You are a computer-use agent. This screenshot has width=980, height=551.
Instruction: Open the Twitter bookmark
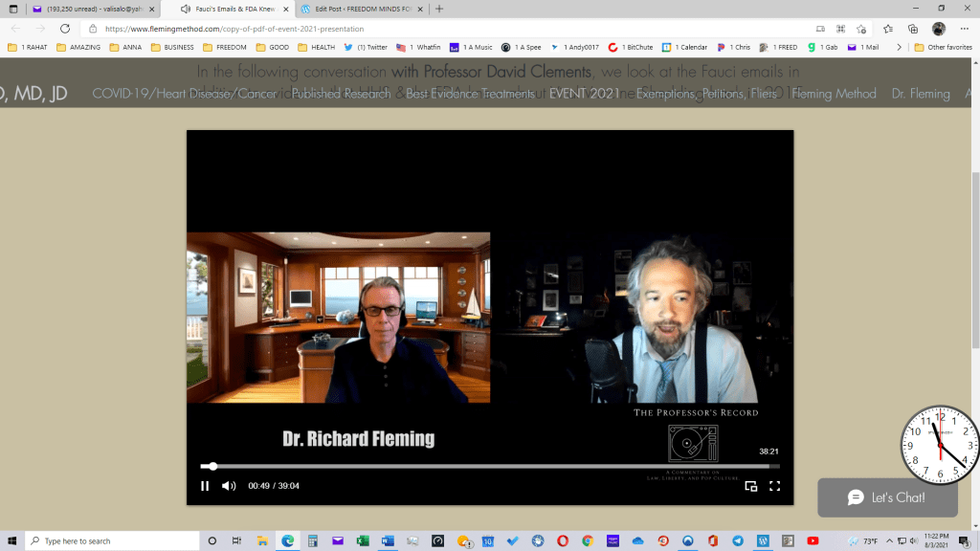coord(366,47)
